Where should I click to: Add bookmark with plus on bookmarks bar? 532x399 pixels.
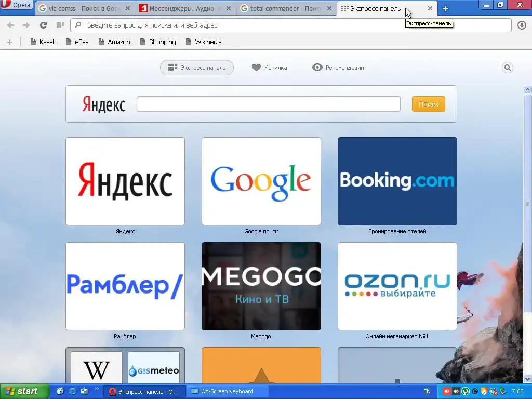point(10,42)
